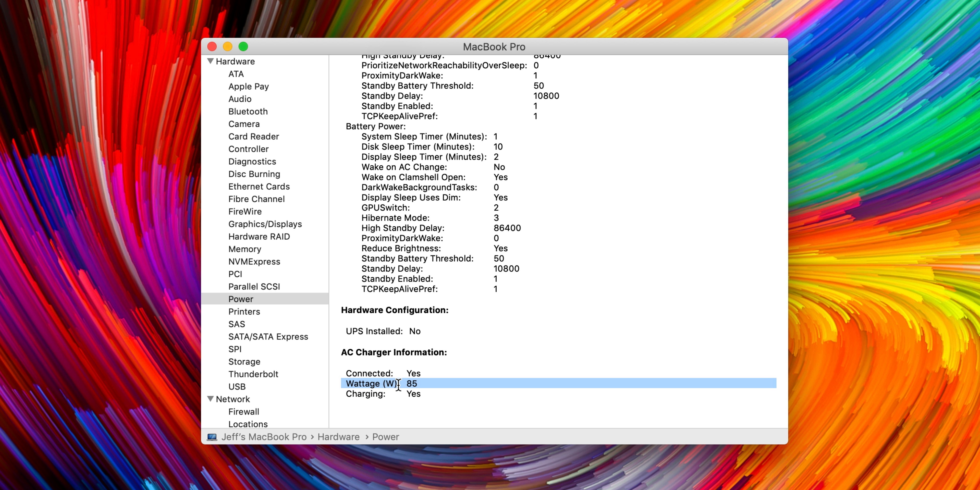Select Fibre Channel entry
Screen dimensions: 980x490
coord(256,199)
